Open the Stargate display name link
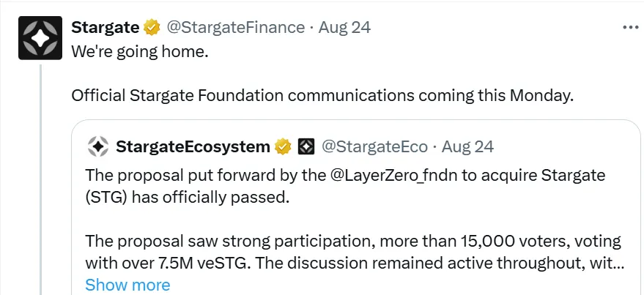 (105, 28)
